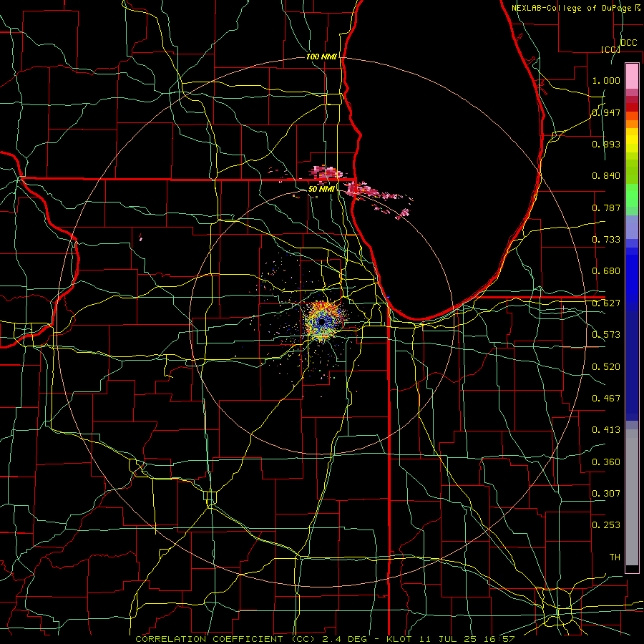The width and height of the screenshot is (644, 644).
Task: Select the 0.627 color scale value
Action: coord(606,303)
